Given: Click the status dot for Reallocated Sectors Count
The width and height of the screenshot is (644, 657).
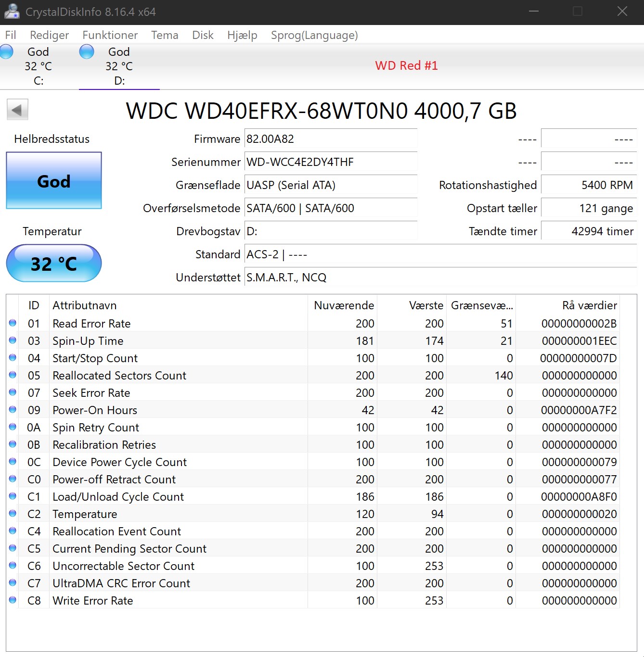Looking at the screenshot, I should tap(13, 375).
